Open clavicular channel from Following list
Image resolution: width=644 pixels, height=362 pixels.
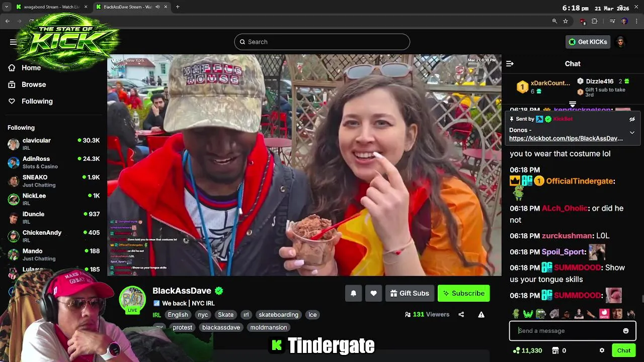[x=53, y=144]
